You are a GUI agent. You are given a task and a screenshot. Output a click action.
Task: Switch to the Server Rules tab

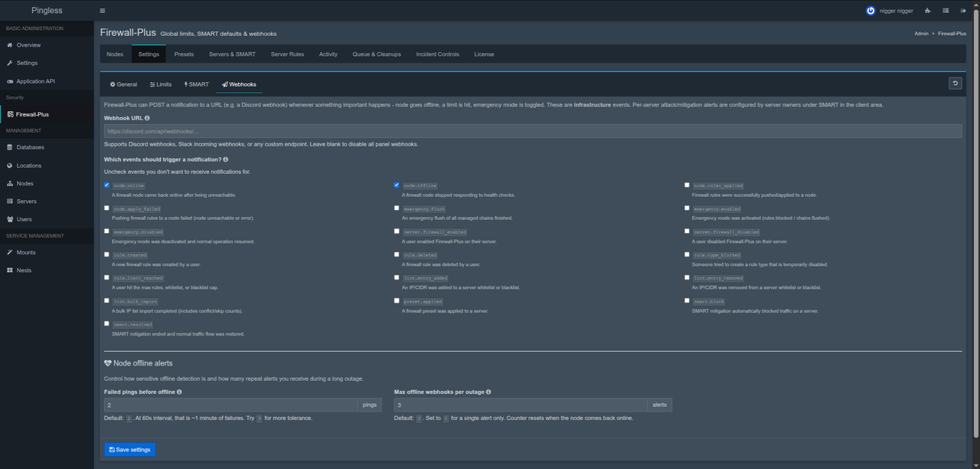pos(287,54)
